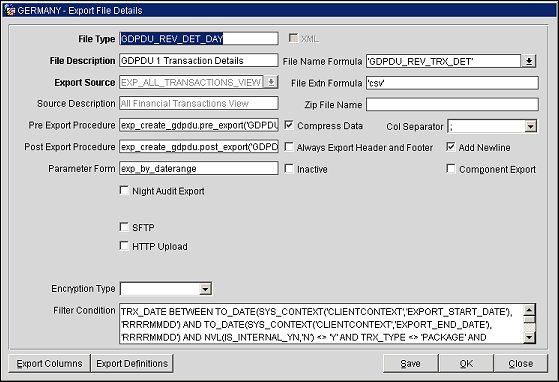Enable the HTTP Upload checkbox

coord(124,246)
